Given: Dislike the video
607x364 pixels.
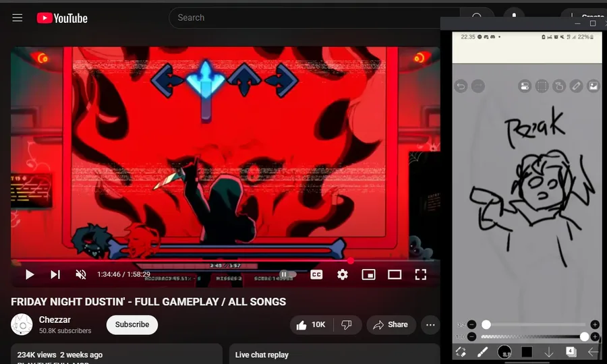Looking at the screenshot, I should coord(347,324).
